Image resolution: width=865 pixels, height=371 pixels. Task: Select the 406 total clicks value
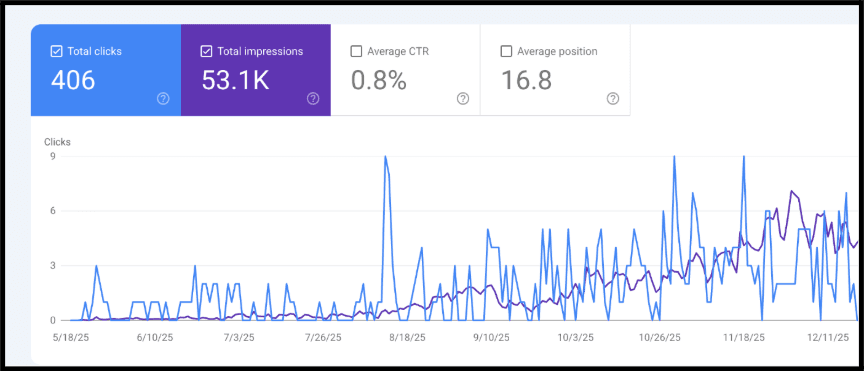coord(73,80)
